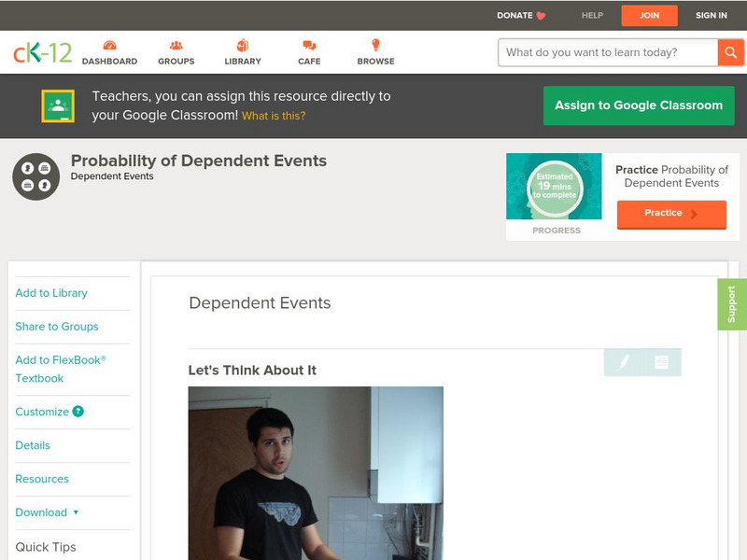This screenshot has height=560, width=747.
Task: Open the GROUPS menu label
Action: (176, 62)
